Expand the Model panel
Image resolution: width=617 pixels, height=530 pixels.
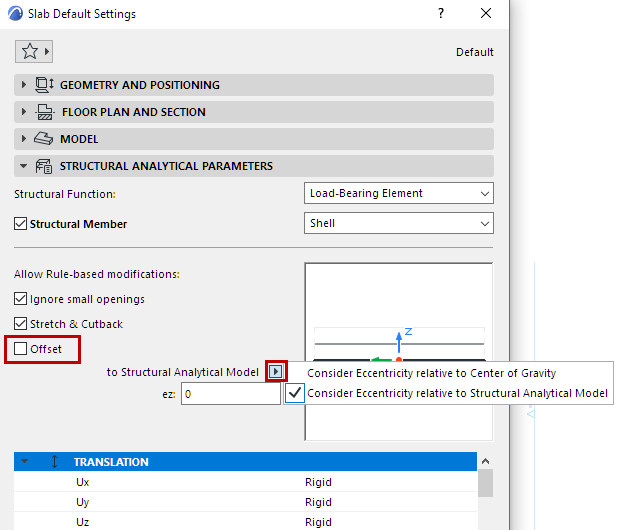24,139
